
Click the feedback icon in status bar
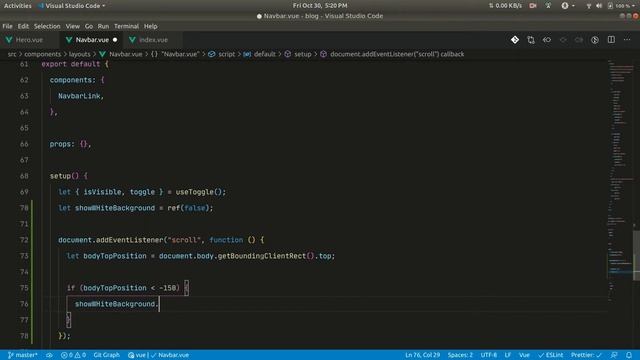[x=614, y=355]
